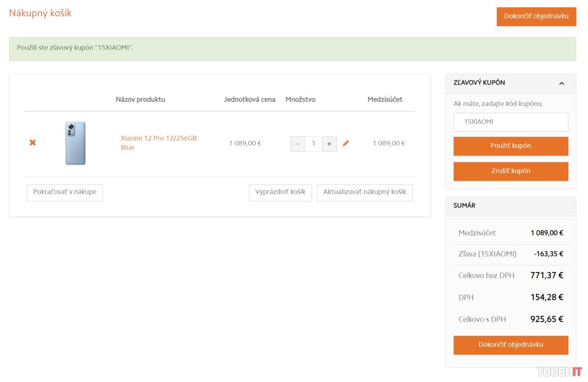588x382 pixels.
Task: Click Dokončiť objednávku in the Sumár panel
Action: (511, 345)
